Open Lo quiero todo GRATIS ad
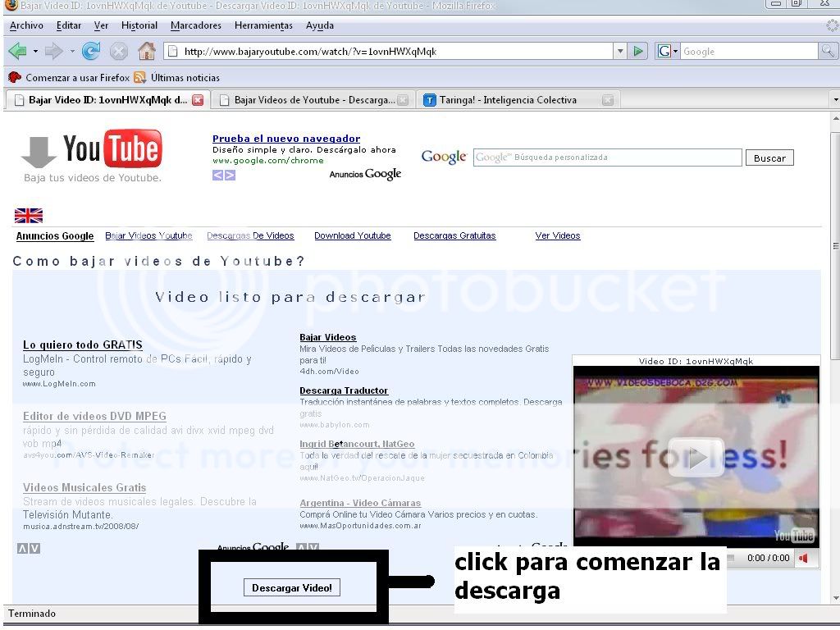Viewport: 840px width, 630px height. click(x=83, y=345)
